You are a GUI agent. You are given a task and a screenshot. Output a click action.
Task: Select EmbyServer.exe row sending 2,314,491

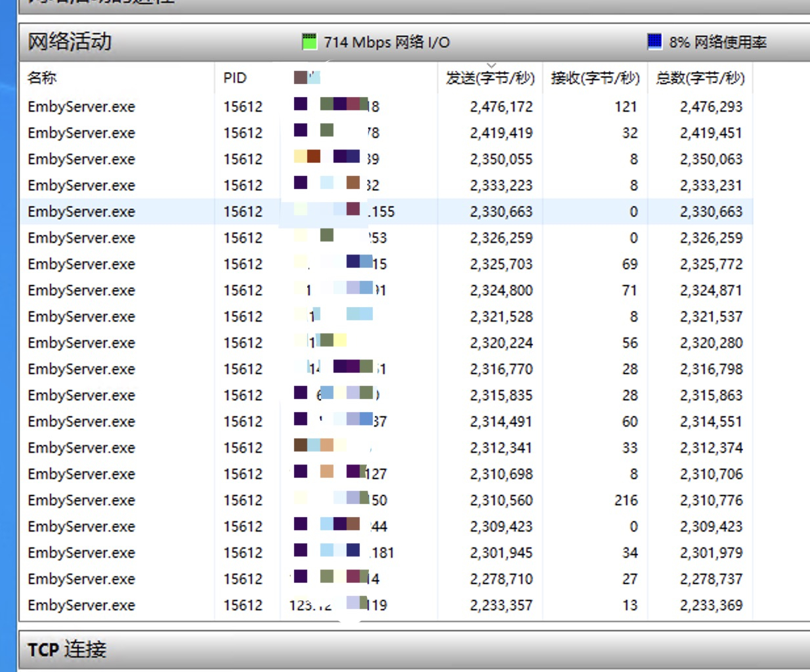click(x=386, y=421)
